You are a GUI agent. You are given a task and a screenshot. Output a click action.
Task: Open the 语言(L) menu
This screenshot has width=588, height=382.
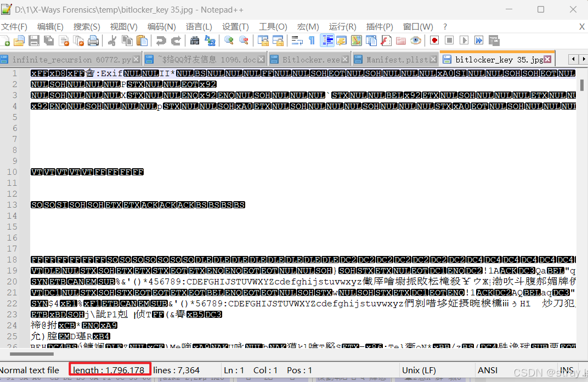point(199,27)
